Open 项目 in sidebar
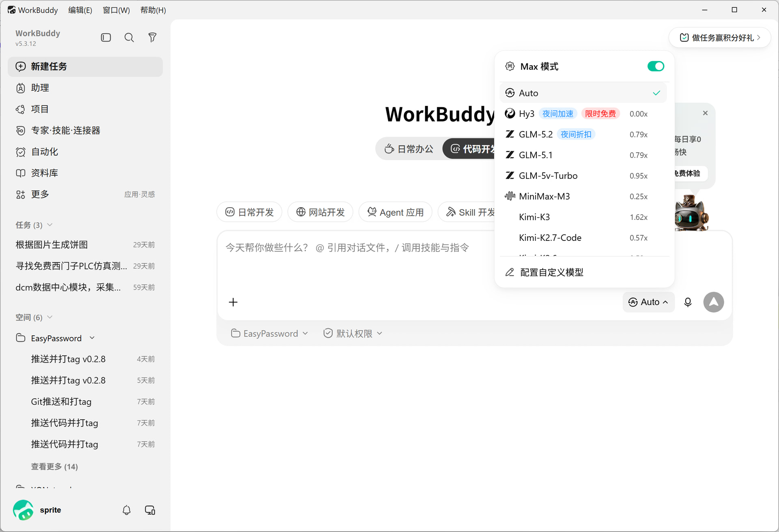 click(85, 109)
